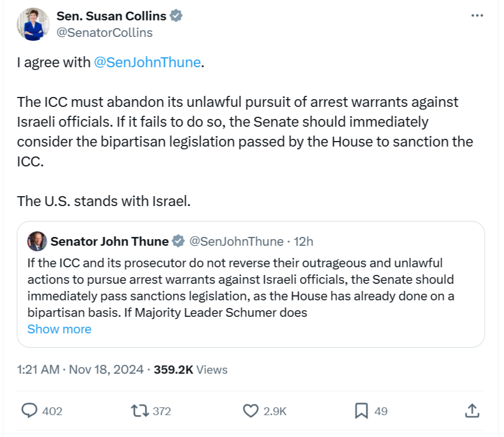Click the 12h timestamp on quoted tweet

click(x=304, y=241)
